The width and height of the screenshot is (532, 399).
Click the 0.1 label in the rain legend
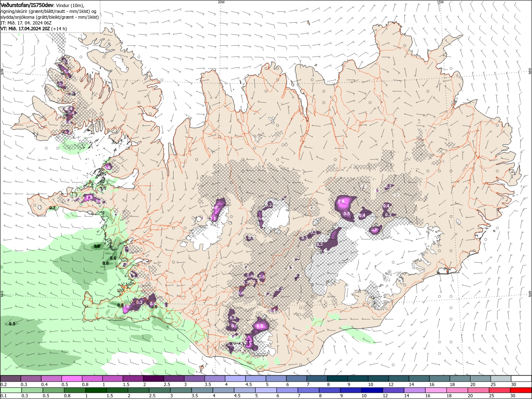(x=4, y=396)
